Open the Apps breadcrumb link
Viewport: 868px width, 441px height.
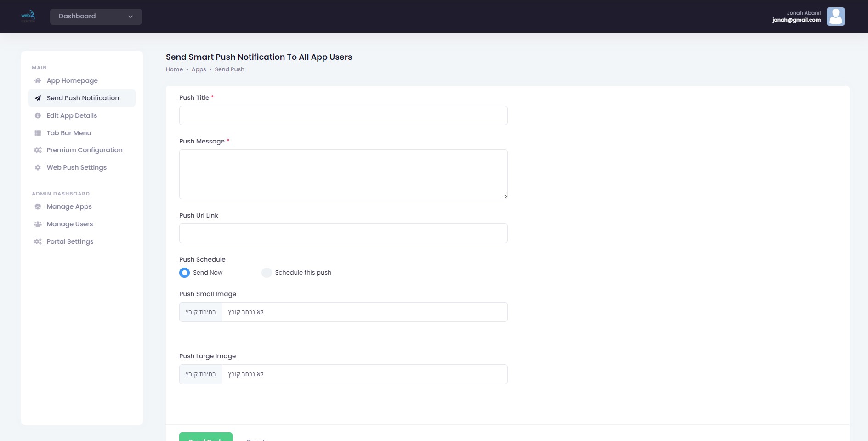point(199,69)
